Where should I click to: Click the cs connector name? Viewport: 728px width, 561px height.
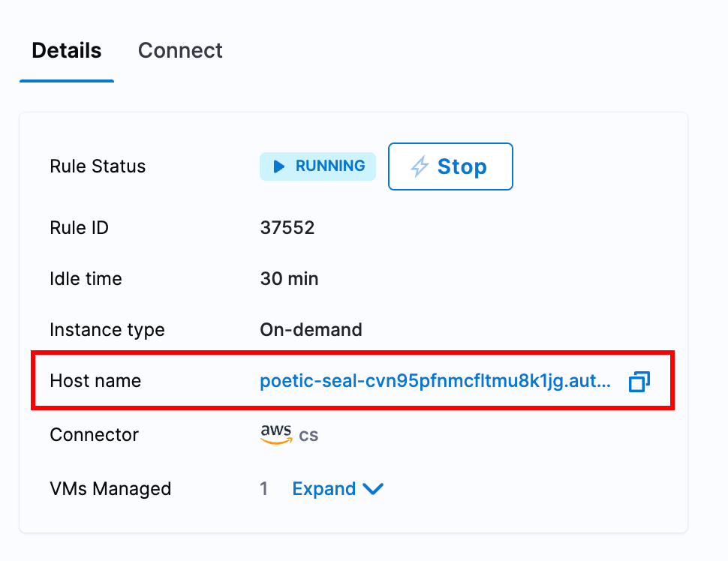[x=308, y=435]
